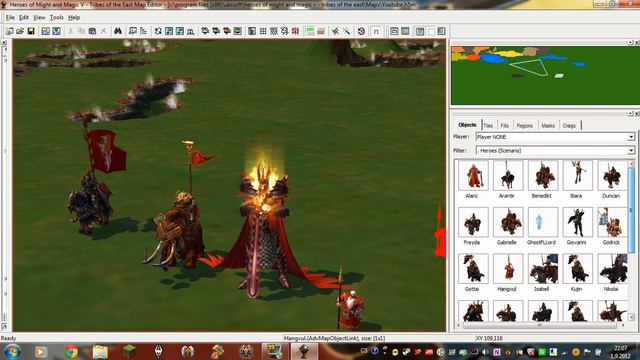Image resolution: width=640 pixels, height=360 pixels.
Task: Open the File menu
Action: (10, 18)
